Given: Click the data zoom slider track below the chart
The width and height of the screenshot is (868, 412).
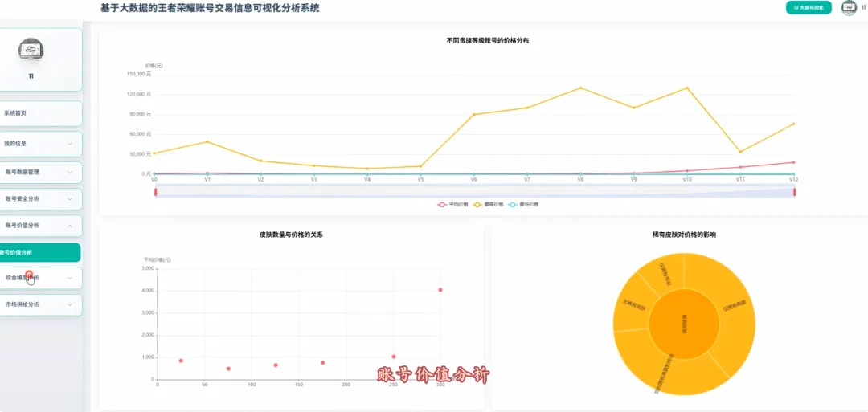Looking at the screenshot, I should (x=475, y=192).
